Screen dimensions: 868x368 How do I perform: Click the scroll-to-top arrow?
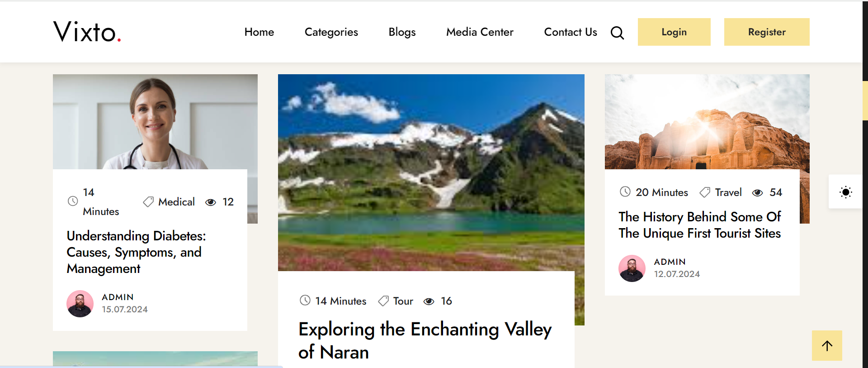tap(827, 345)
